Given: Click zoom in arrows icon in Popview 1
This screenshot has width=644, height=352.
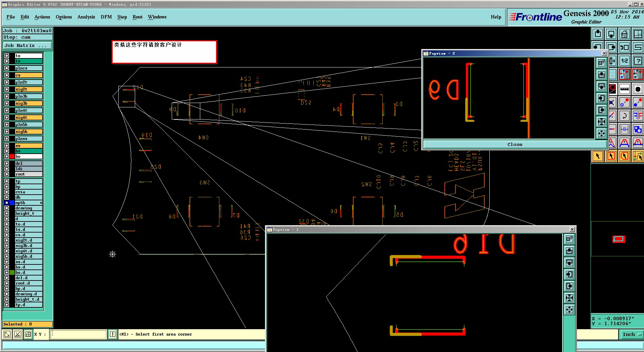Looking at the screenshot, I should [x=569, y=298].
